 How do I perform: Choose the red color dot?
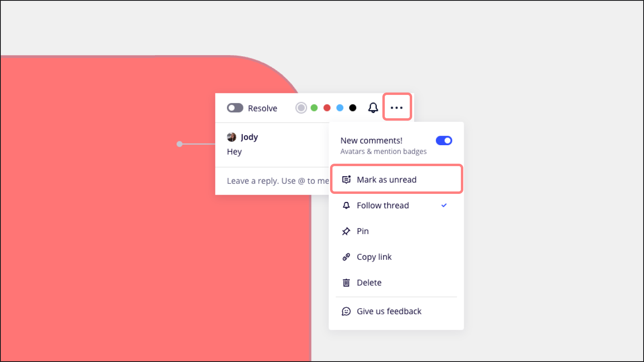pos(327,108)
